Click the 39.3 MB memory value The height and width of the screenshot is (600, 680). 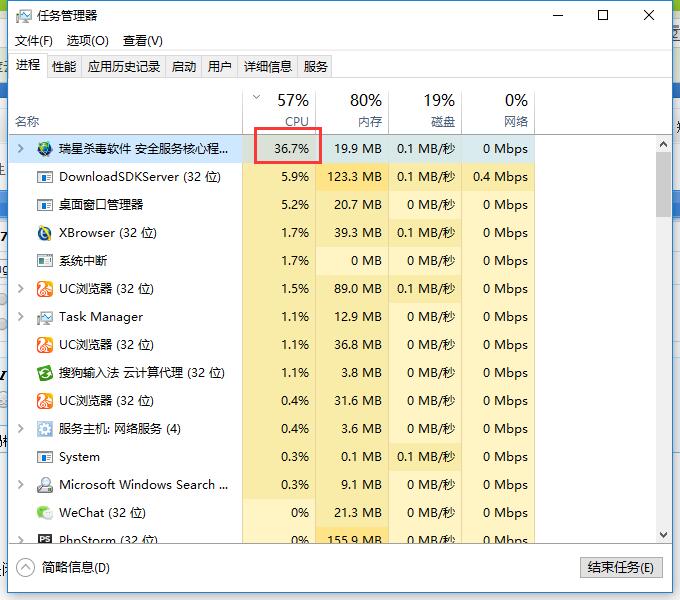point(358,233)
